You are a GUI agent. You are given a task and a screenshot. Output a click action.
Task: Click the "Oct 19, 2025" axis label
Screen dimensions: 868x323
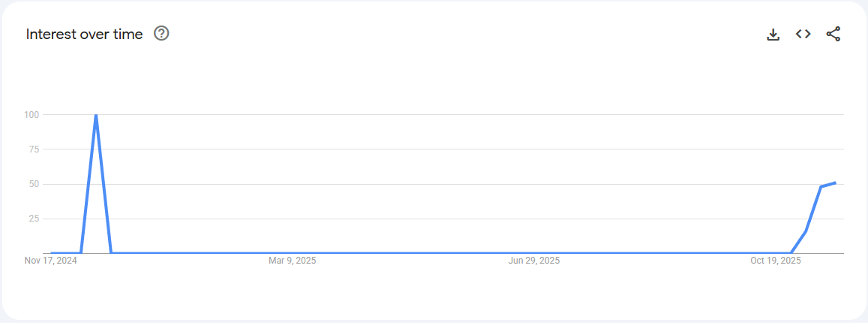(776, 261)
